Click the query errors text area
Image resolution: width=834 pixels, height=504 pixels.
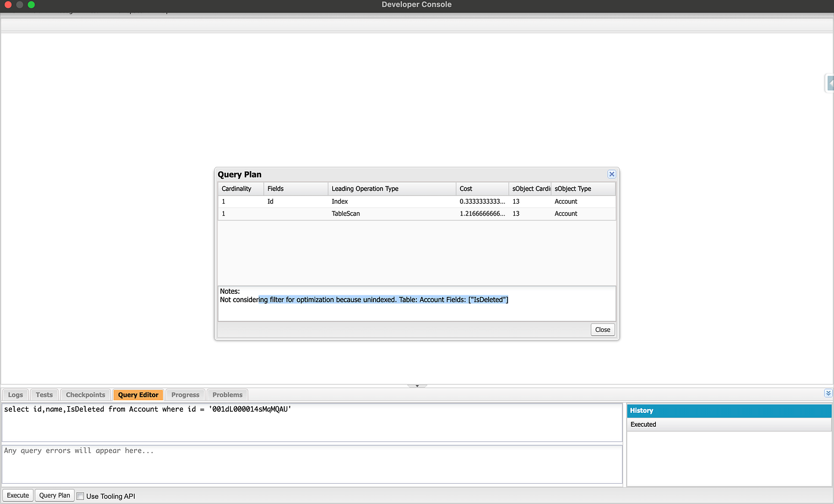click(312, 464)
